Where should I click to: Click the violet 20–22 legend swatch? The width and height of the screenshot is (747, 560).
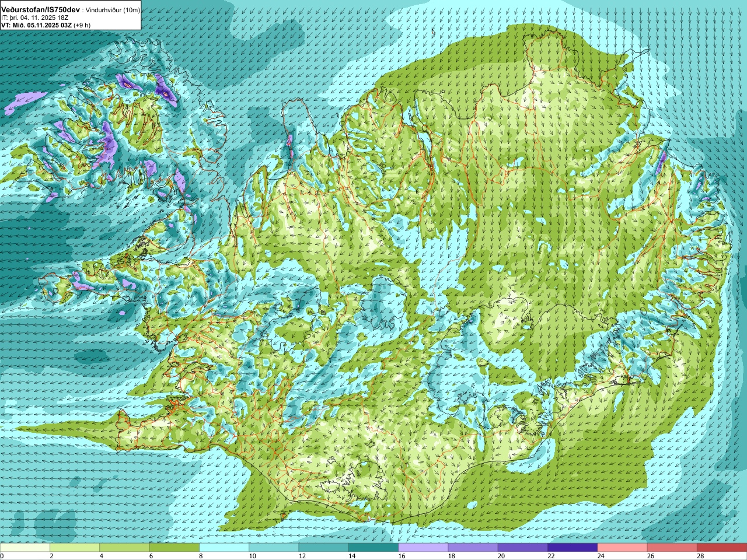523,548
